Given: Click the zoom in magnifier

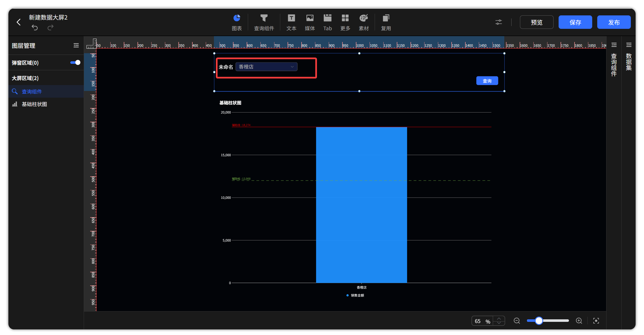Looking at the screenshot, I should pyautogui.click(x=579, y=321).
